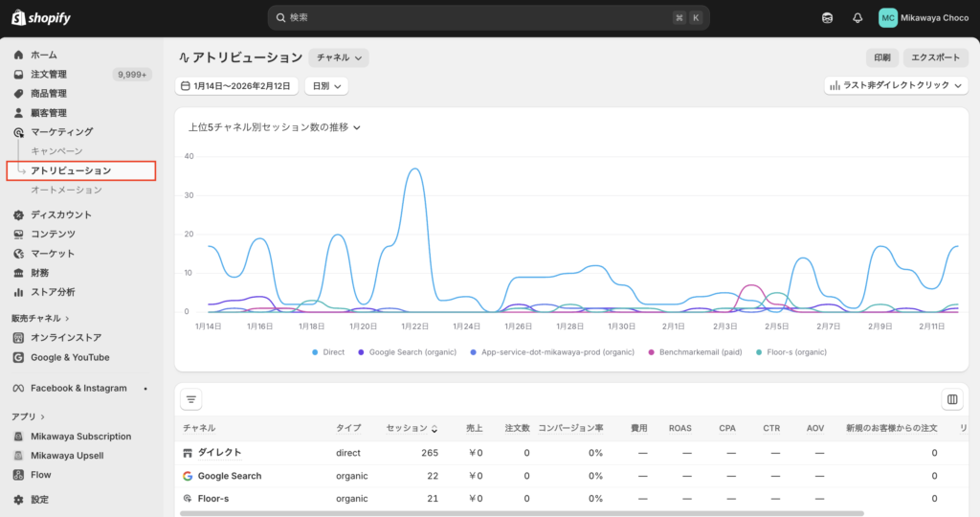Open the Sidekick assistant icon in the top bar
This screenshot has height=517, width=980.
pos(827,18)
